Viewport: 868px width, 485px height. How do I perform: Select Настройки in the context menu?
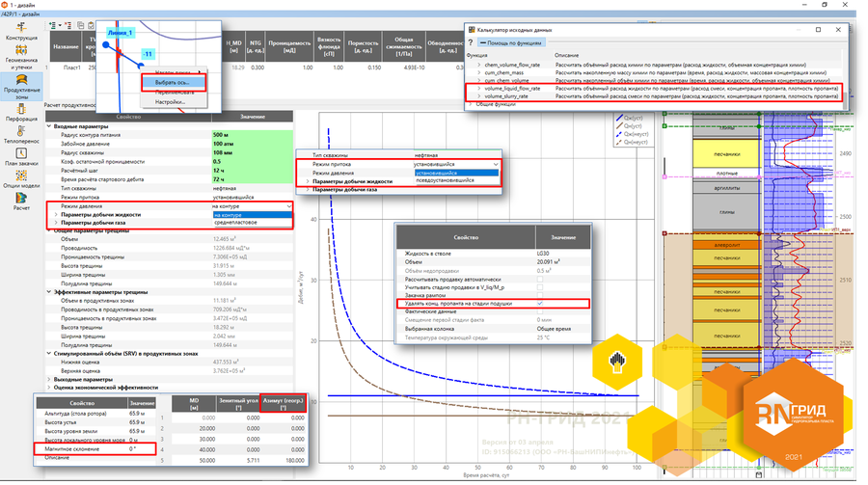[x=171, y=101]
